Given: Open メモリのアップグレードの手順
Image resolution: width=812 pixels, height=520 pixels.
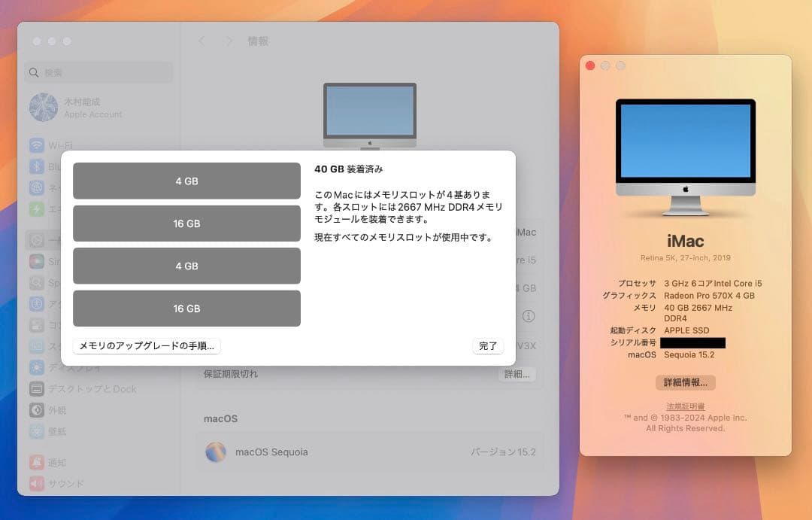Looking at the screenshot, I should click(147, 345).
